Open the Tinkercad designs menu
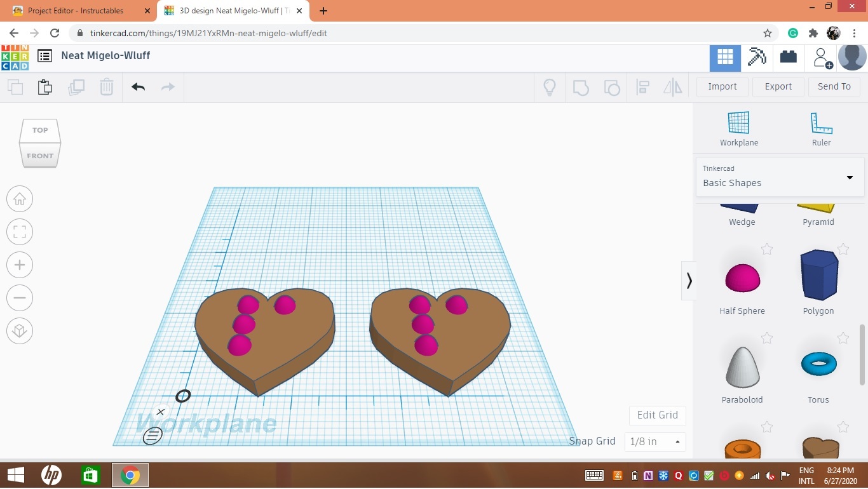The height and width of the screenshot is (489, 868). point(44,56)
